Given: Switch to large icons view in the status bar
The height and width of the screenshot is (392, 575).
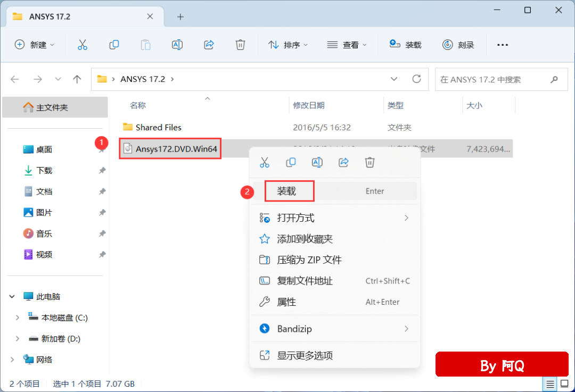Looking at the screenshot, I should (564, 384).
